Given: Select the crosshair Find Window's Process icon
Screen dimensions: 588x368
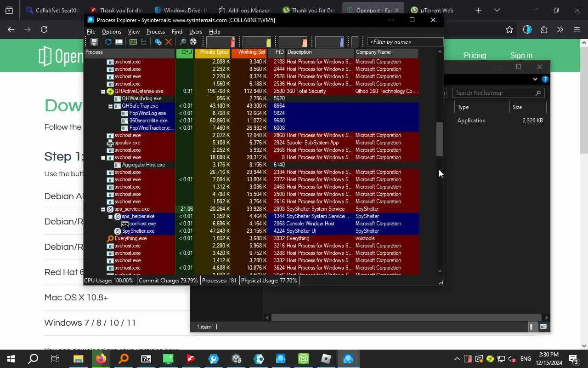Looking at the screenshot, I should pos(193,42).
